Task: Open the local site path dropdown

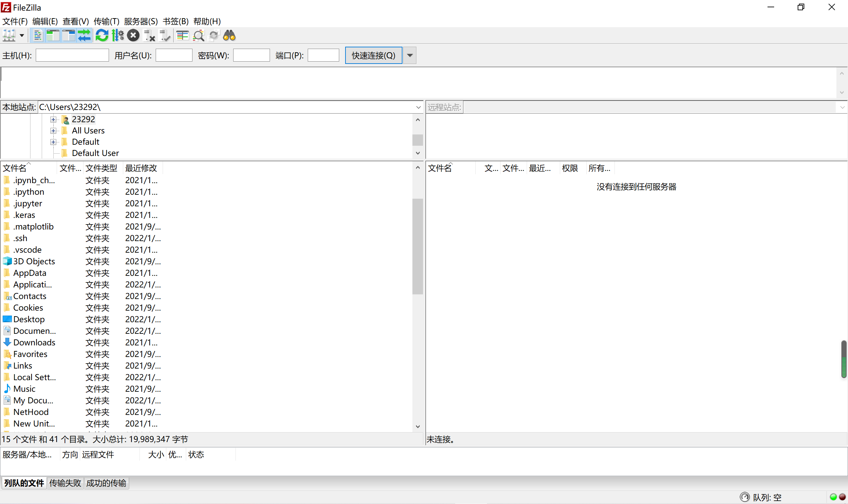Action: 418,107
